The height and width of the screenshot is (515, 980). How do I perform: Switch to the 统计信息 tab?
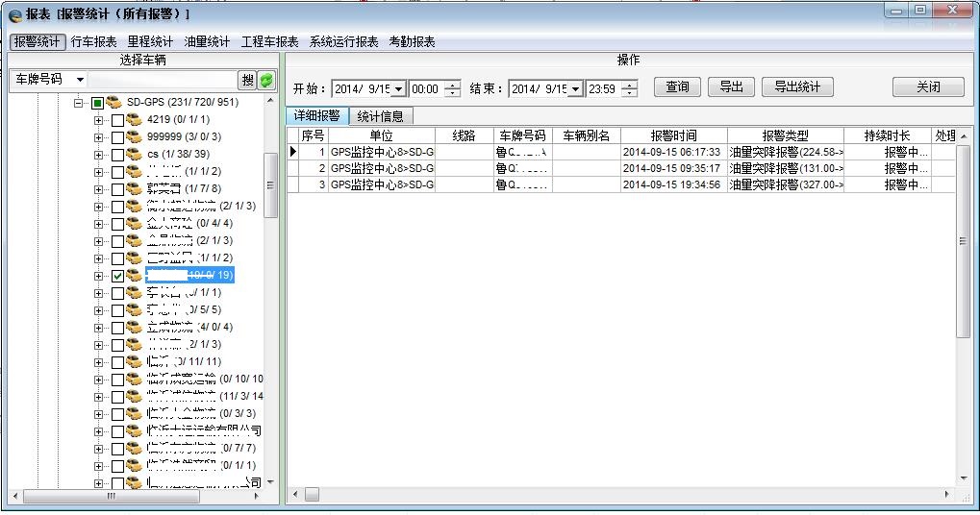(x=380, y=116)
